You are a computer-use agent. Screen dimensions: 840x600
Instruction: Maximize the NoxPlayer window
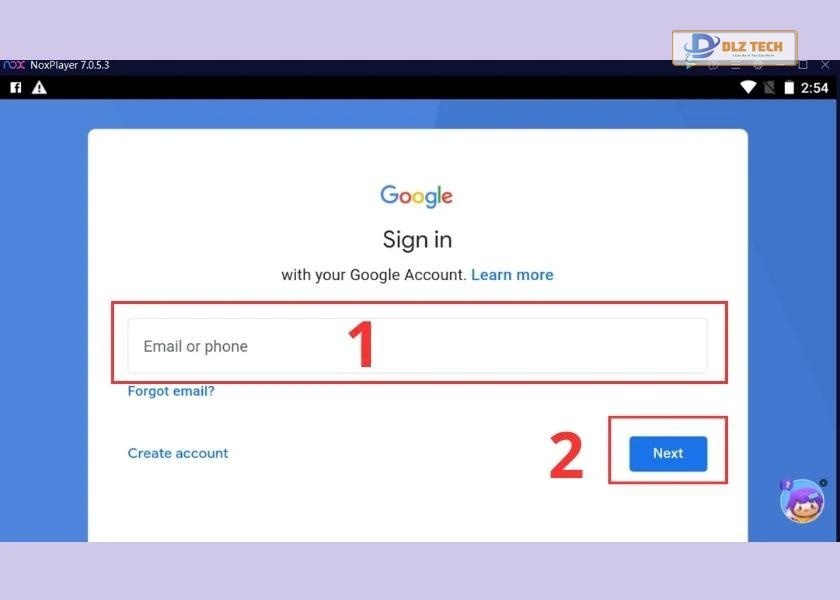click(802, 65)
